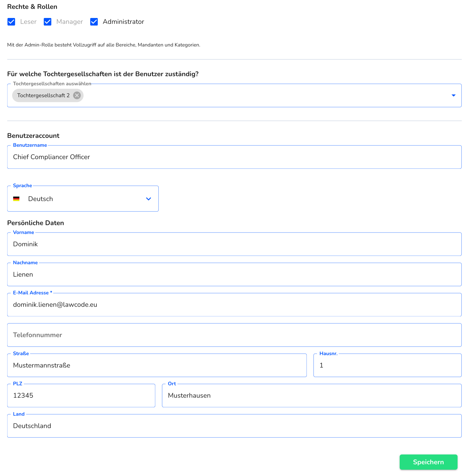
Task: Edit the Straße field
Action: 157,365
